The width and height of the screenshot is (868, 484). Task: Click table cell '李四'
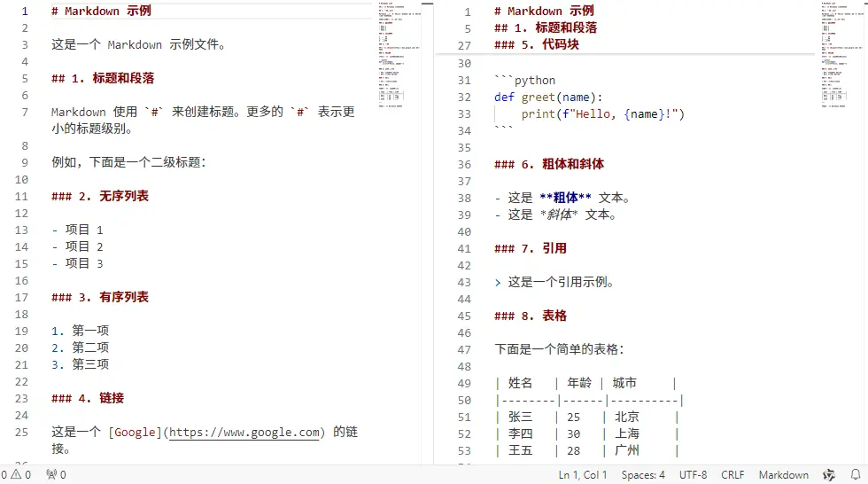(x=520, y=433)
